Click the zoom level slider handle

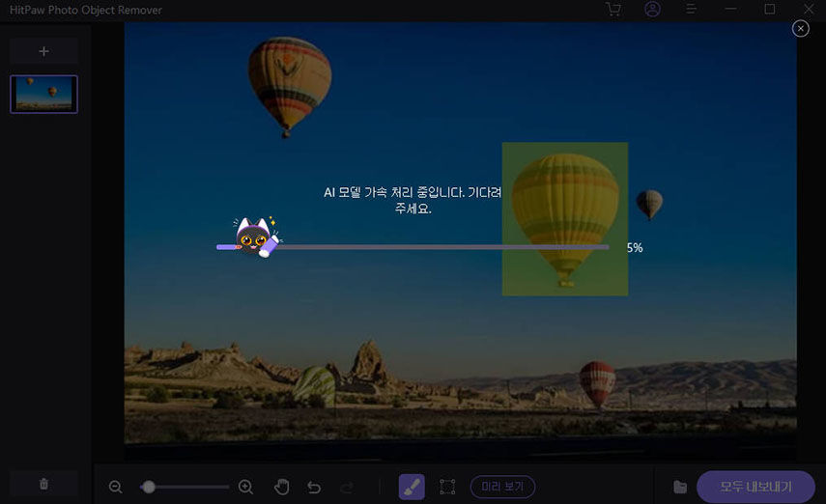(149, 487)
